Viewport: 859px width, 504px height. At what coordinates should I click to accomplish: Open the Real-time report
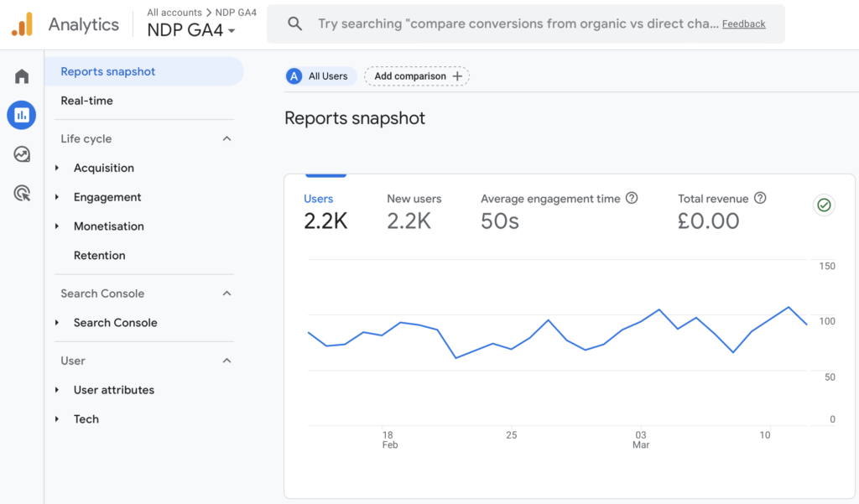pos(86,101)
